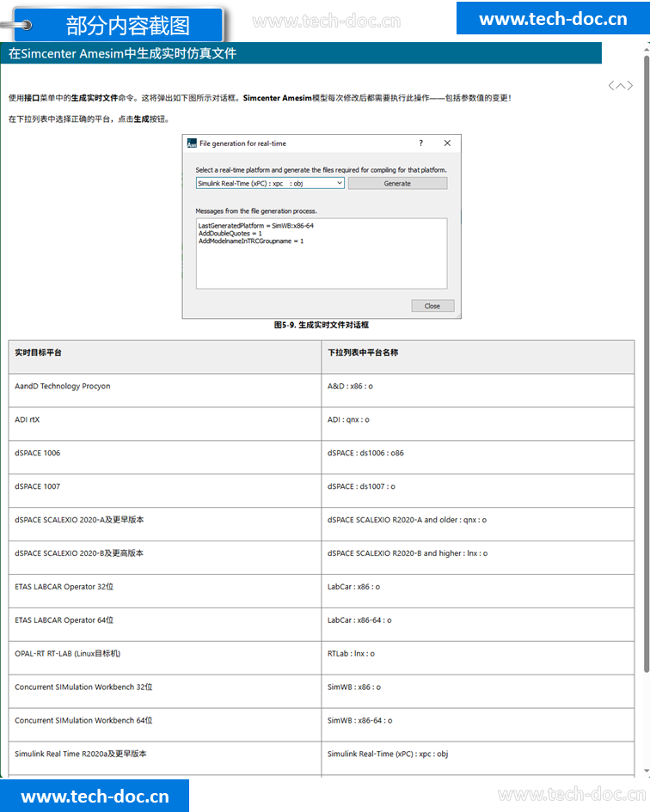
Task: Click the figure caption 图5-9
Action: (322, 325)
